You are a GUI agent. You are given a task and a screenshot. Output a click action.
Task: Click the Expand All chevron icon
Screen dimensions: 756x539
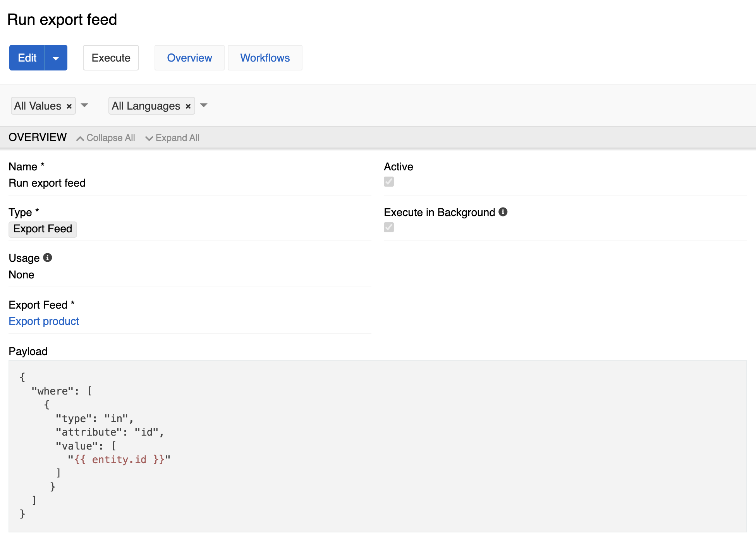click(149, 138)
